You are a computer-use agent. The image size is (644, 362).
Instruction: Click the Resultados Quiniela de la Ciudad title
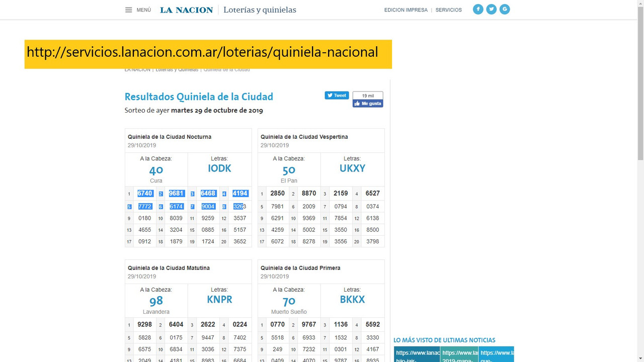[199, 97]
